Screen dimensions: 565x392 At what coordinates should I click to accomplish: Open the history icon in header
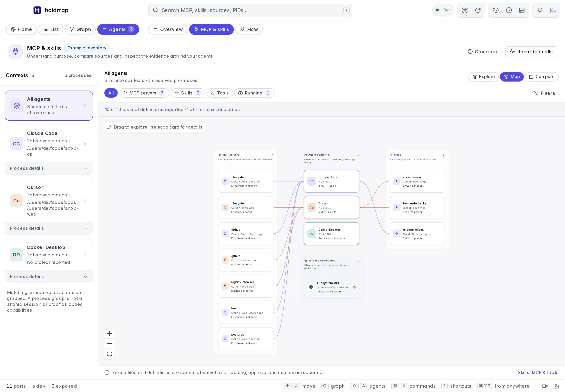point(496,10)
